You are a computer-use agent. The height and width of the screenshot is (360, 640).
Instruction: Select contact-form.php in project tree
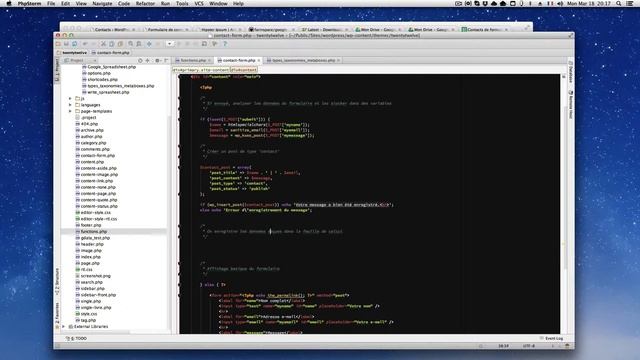98,156
